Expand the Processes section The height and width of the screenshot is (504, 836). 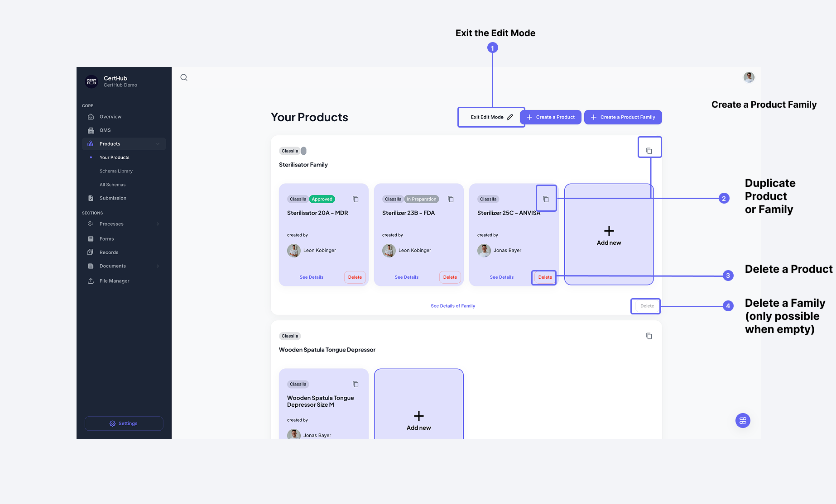click(x=158, y=223)
